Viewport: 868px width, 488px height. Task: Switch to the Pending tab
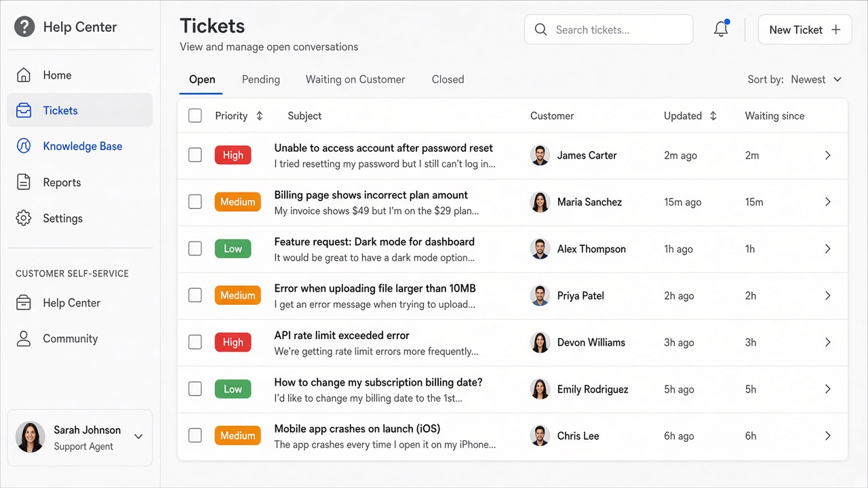[261, 79]
